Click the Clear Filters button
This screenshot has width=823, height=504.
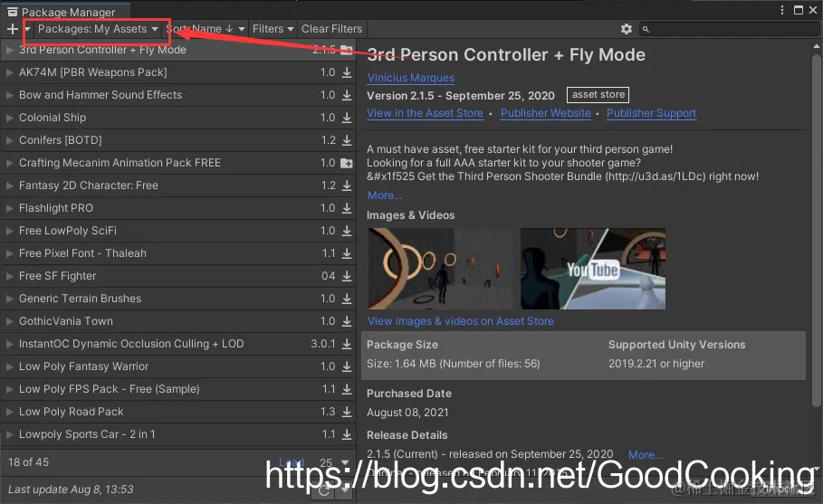point(331,29)
